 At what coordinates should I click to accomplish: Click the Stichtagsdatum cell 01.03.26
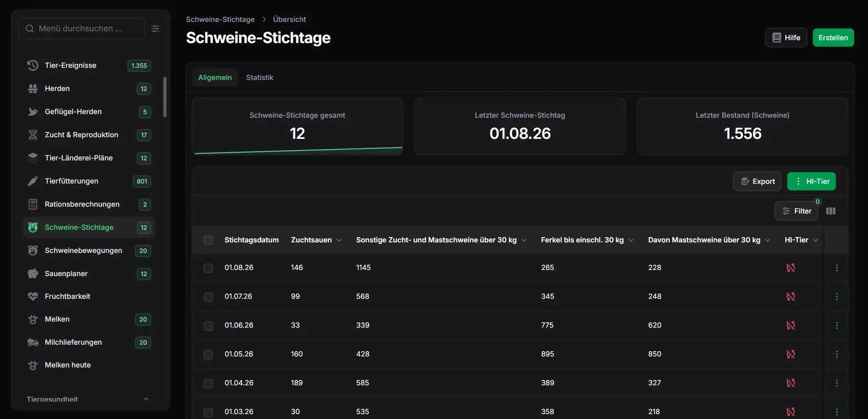click(239, 412)
